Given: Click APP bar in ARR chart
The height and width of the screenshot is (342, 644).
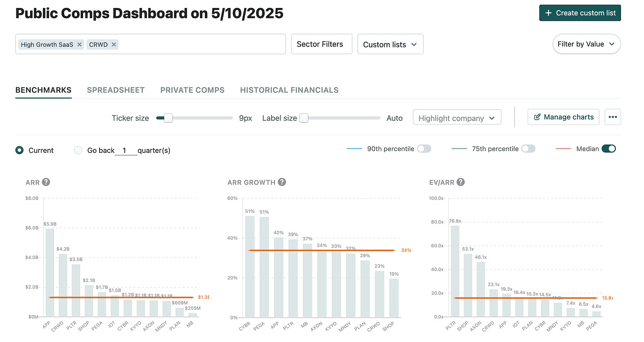Looking at the screenshot, I should [50, 273].
